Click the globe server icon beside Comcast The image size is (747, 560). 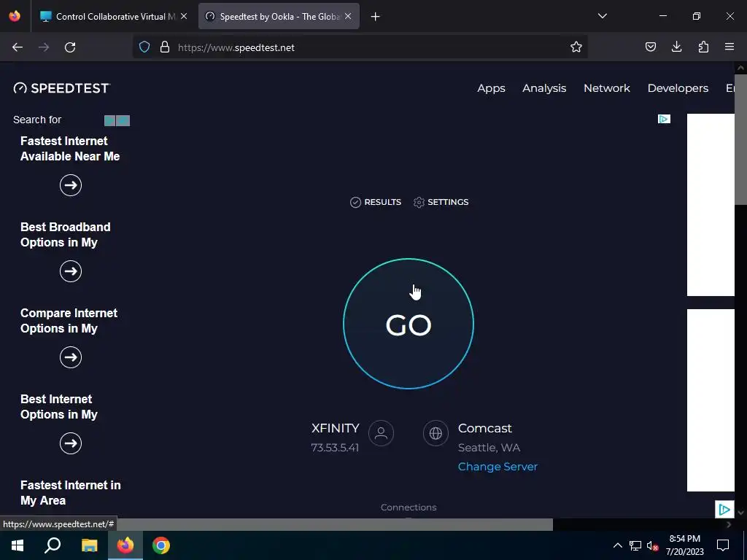[436, 433]
